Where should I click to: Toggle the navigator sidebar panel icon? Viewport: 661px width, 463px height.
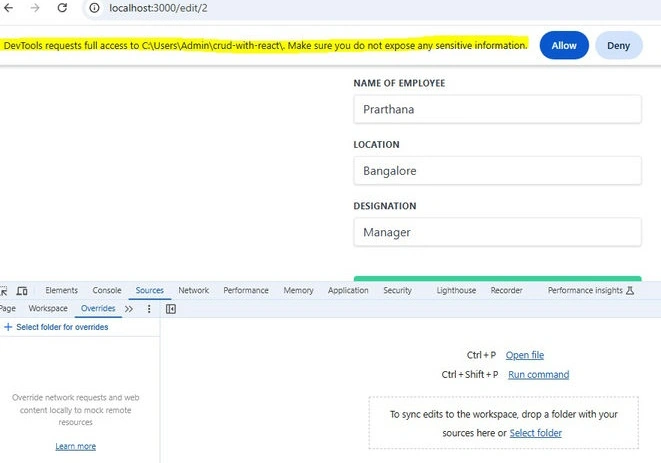[171, 309]
